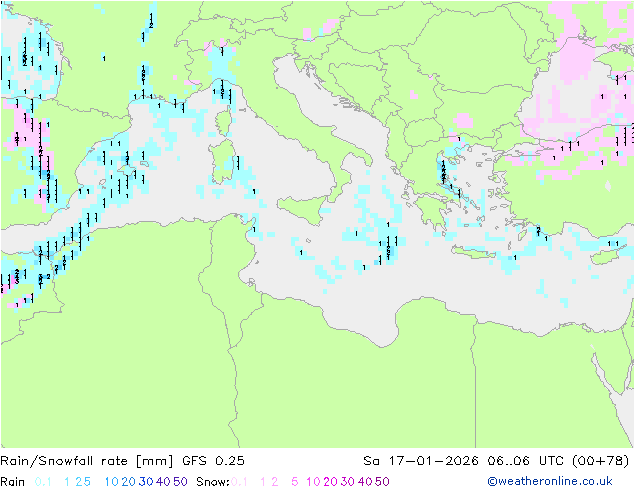This screenshot has width=634, height=490.
Task: Click the island of Crete on the map
Action: pos(473,253)
